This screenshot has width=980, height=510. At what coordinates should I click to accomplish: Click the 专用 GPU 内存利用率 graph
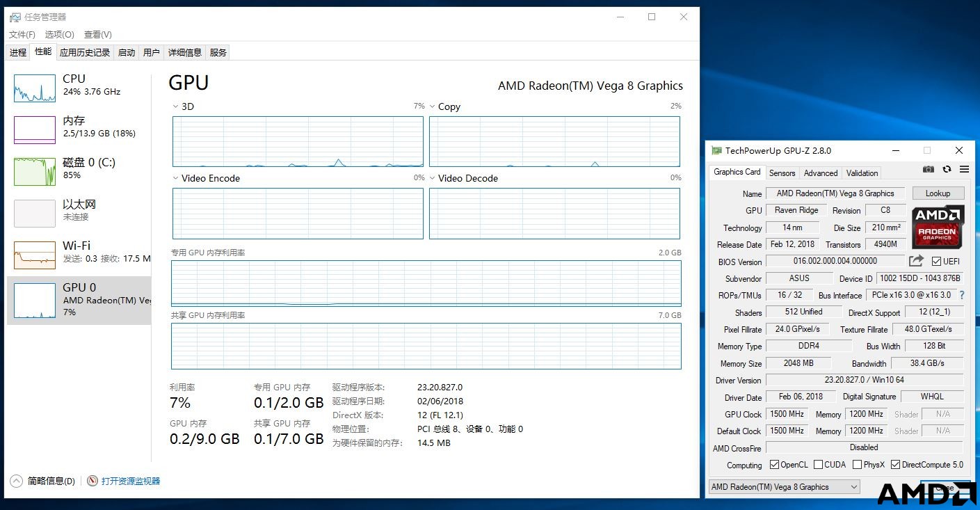point(426,283)
